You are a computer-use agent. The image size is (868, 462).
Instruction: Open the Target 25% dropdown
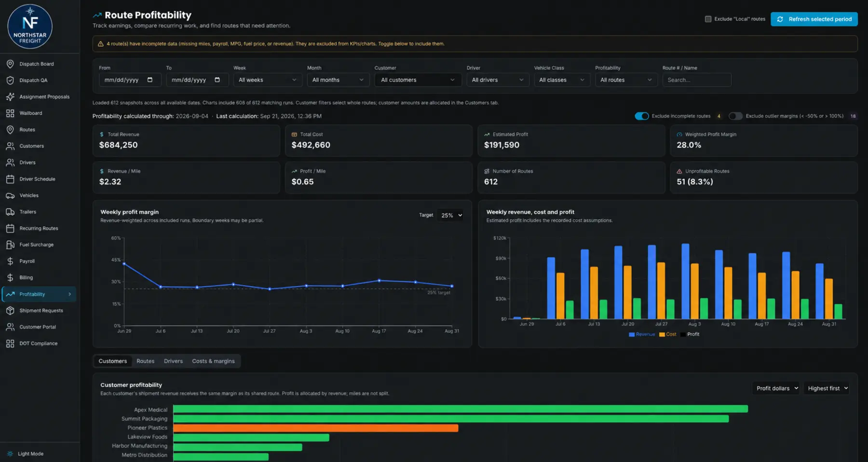click(x=451, y=215)
